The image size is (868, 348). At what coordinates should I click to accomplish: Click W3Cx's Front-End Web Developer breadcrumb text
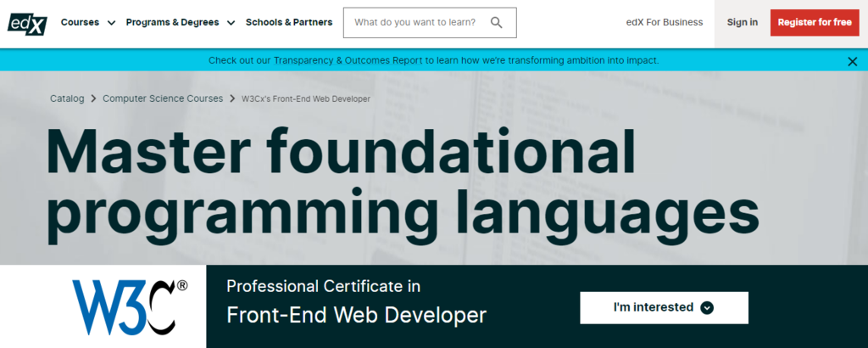pyautogui.click(x=305, y=99)
